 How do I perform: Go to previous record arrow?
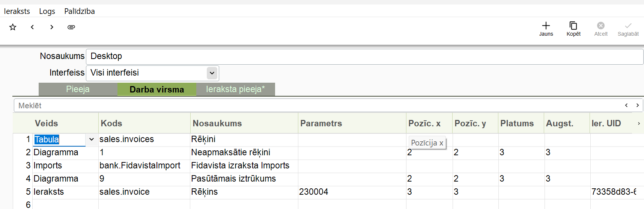pos(32,27)
